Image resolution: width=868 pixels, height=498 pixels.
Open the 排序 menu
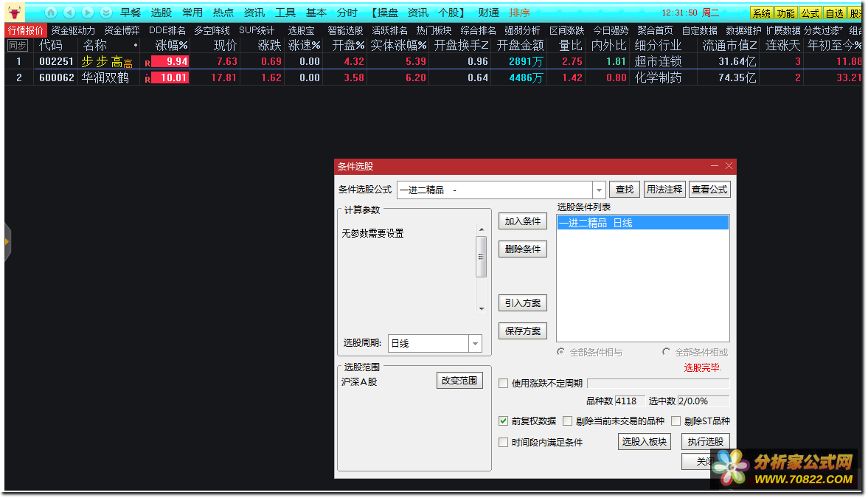pyautogui.click(x=520, y=13)
